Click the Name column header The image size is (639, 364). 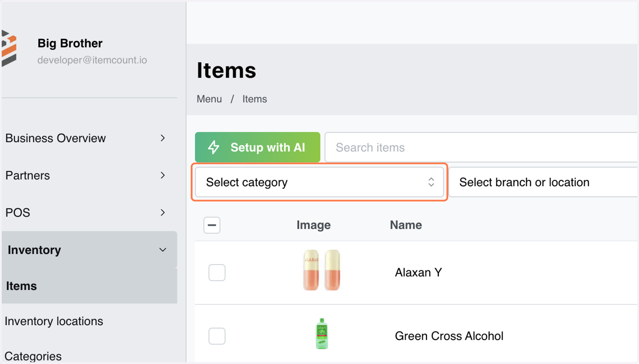406,225
